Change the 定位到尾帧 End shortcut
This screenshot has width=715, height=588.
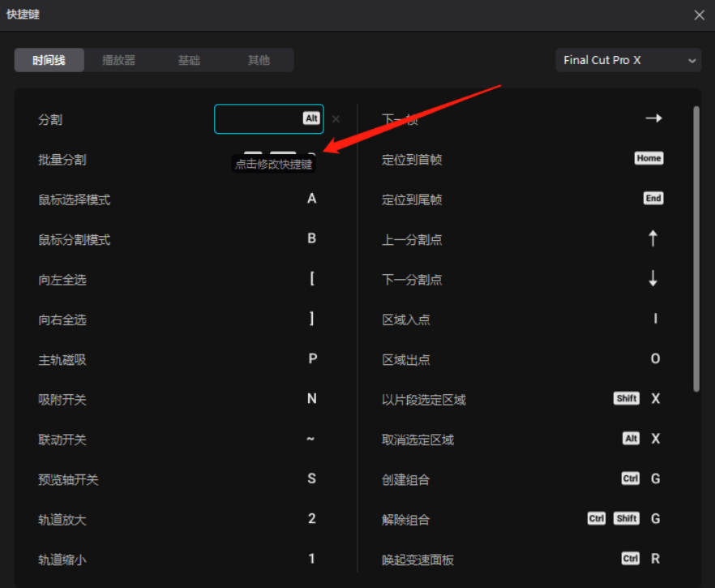(x=653, y=198)
